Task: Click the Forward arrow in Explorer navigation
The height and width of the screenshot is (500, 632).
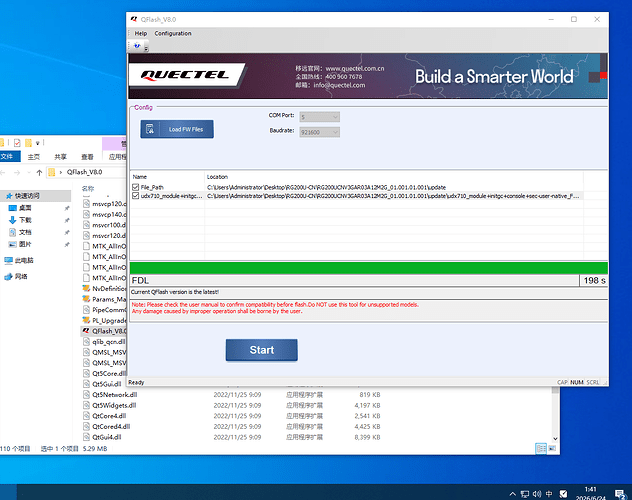Action: [17, 172]
